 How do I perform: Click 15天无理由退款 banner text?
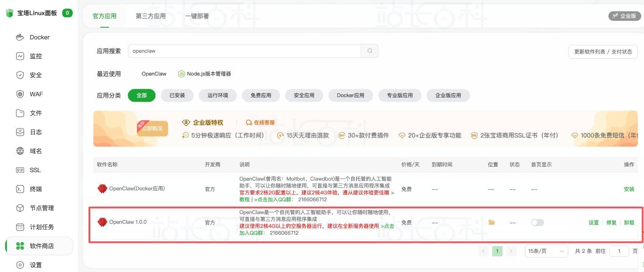[308, 135]
